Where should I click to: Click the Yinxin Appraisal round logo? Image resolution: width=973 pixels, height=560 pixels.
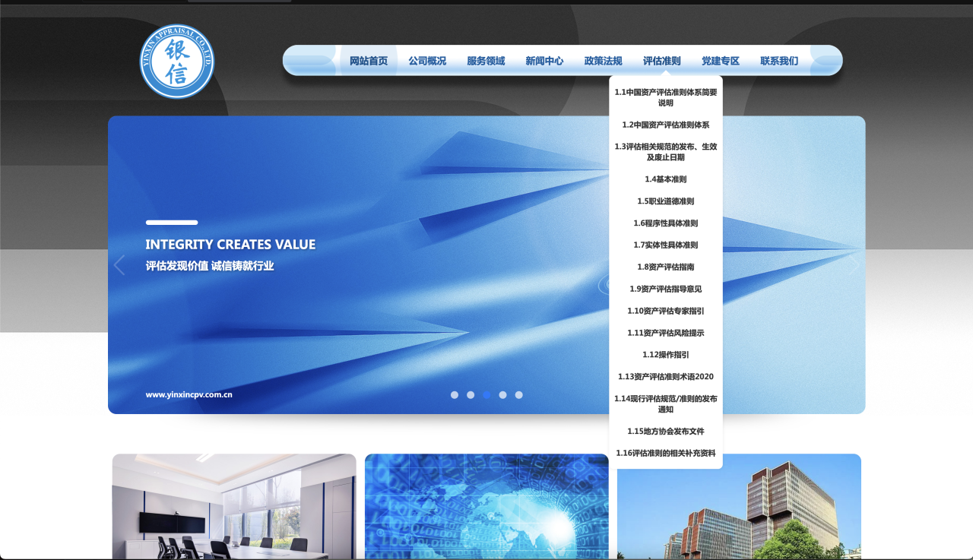point(177,62)
